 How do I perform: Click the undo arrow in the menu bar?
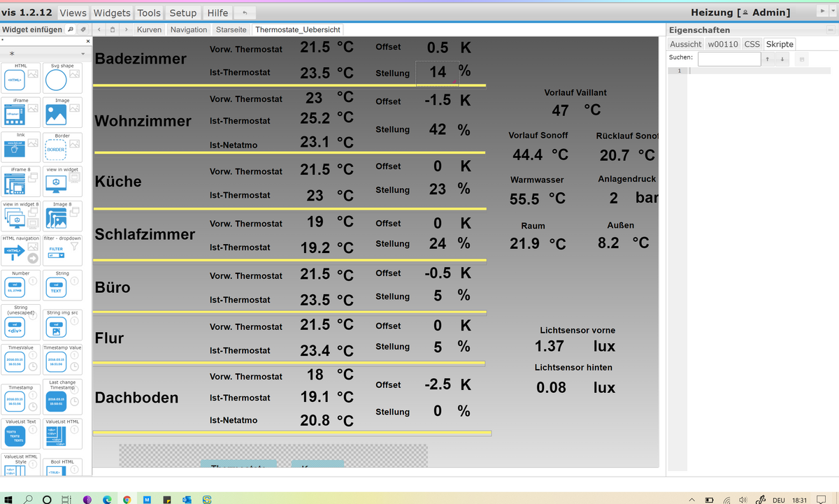(244, 12)
